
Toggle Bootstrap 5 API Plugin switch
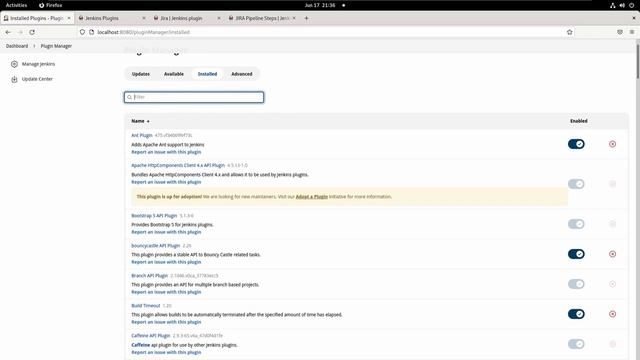point(576,224)
